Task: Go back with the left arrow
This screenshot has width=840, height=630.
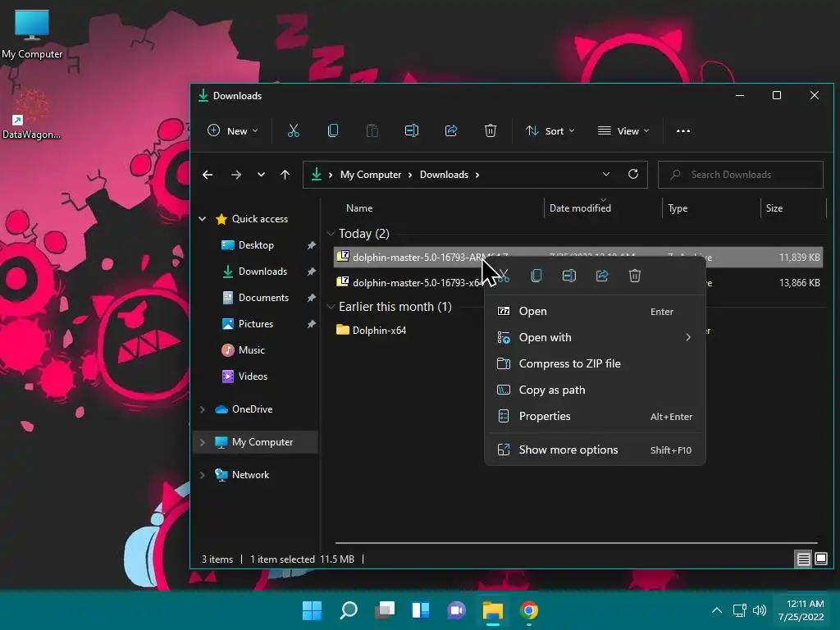Action: point(208,175)
